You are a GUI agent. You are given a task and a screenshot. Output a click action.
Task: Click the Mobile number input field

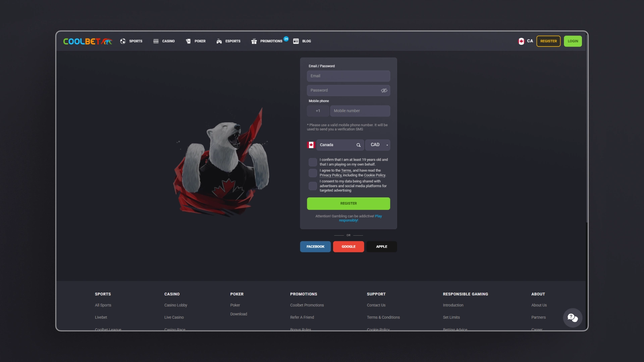(360, 111)
